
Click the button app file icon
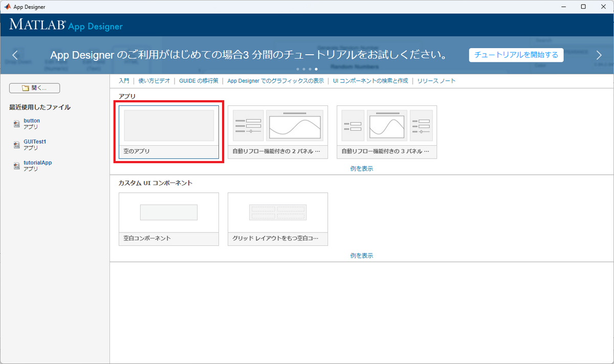[x=17, y=124]
